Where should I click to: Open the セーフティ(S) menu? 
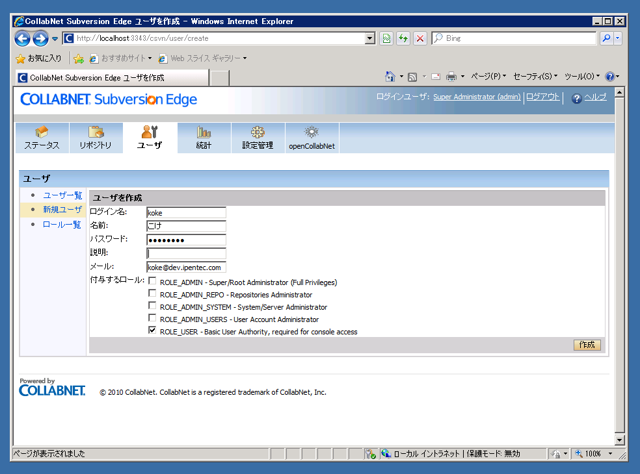click(x=535, y=76)
